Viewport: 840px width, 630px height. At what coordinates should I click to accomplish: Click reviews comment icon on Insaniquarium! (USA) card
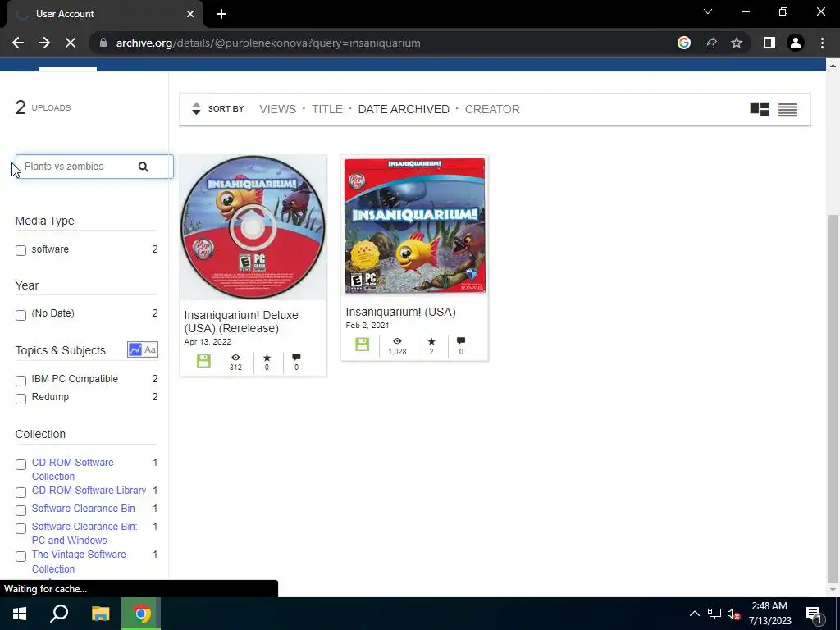pos(461,341)
